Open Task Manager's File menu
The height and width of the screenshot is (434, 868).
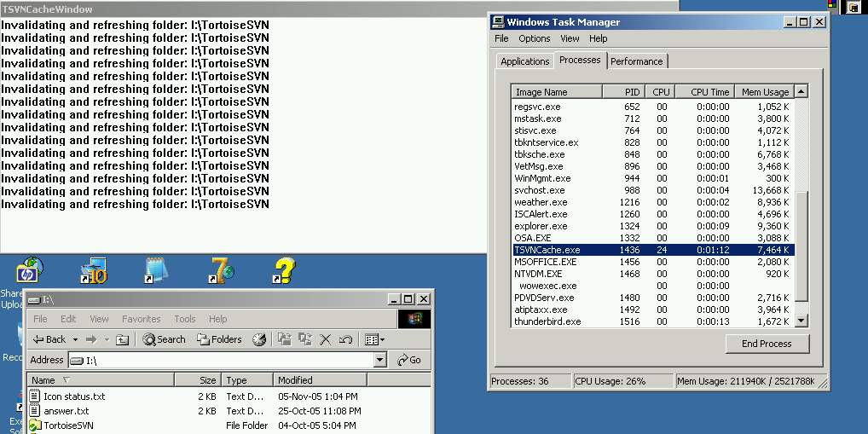[501, 38]
